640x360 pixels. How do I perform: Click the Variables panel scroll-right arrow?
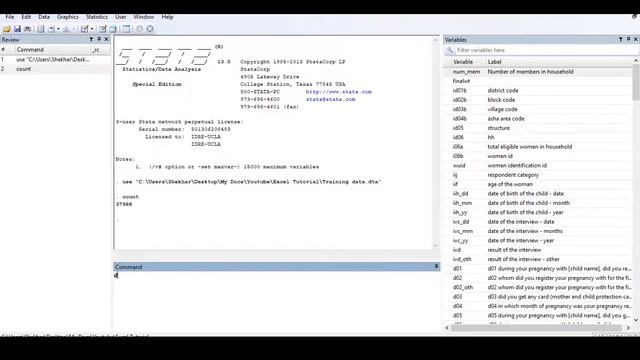pos(628,328)
